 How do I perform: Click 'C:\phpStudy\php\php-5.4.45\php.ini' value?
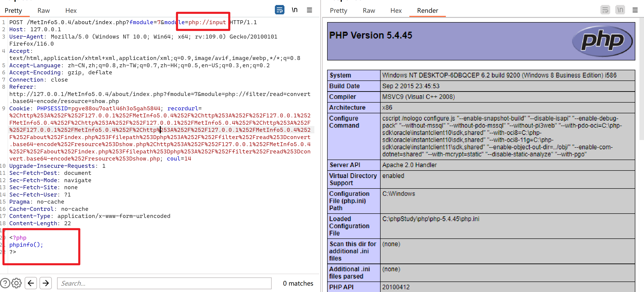point(431,219)
